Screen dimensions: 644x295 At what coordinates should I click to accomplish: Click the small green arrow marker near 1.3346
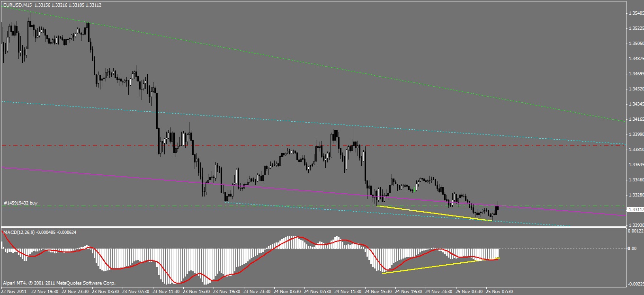[414, 190]
